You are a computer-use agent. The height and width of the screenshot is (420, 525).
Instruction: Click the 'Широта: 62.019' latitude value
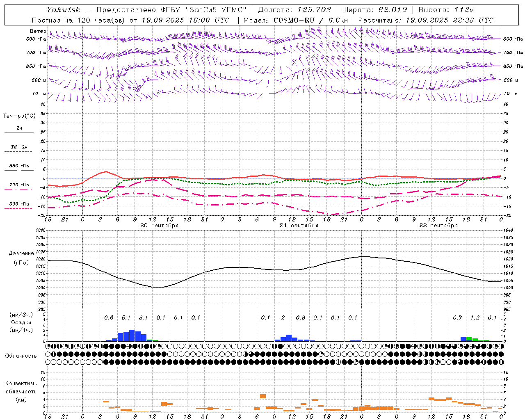(375, 9)
